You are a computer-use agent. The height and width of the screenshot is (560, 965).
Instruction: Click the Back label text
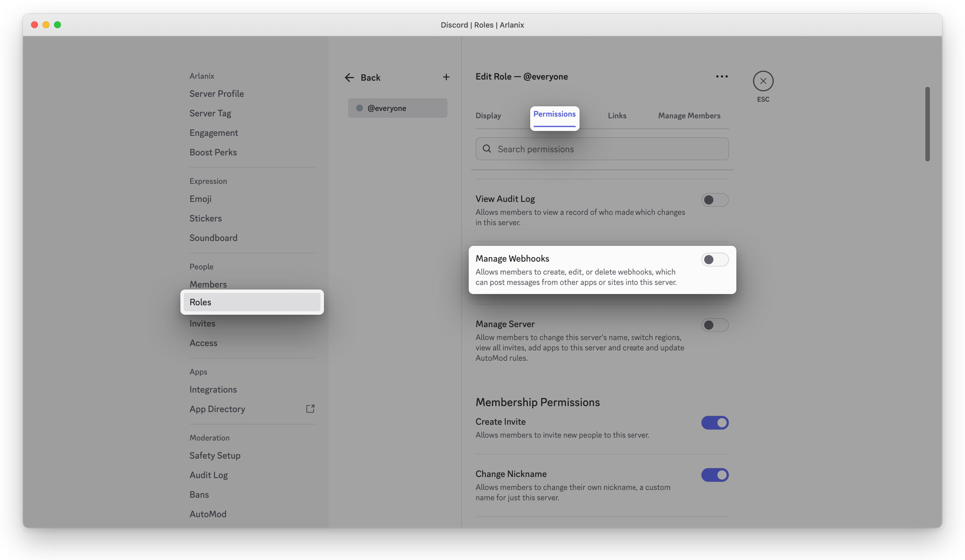click(x=370, y=78)
